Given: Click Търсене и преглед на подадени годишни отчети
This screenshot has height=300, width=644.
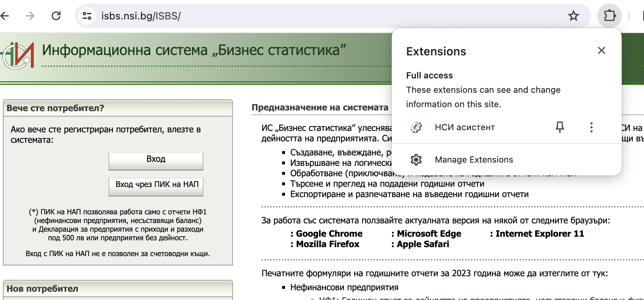Looking at the screenshot, I should click(387, 184).
